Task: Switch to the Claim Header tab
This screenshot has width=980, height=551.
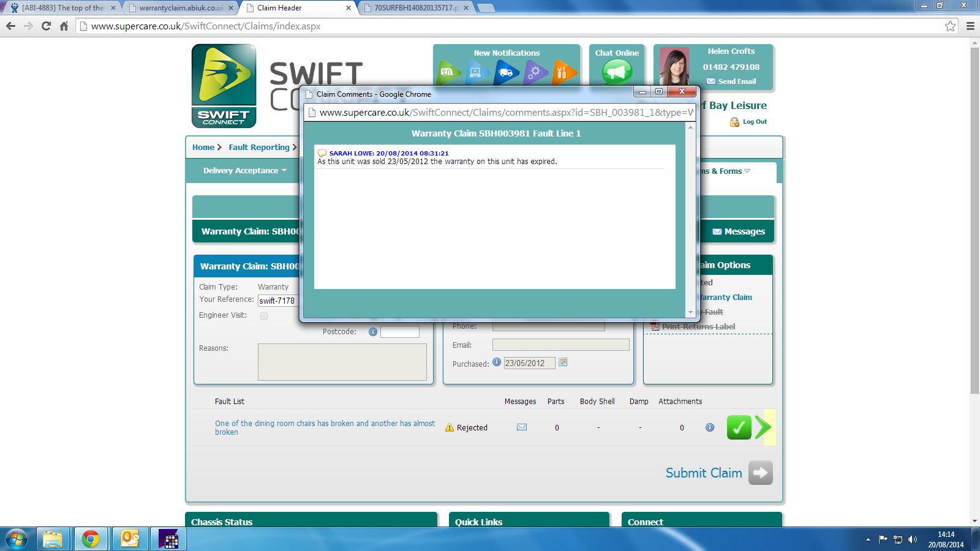Action: 298,8
